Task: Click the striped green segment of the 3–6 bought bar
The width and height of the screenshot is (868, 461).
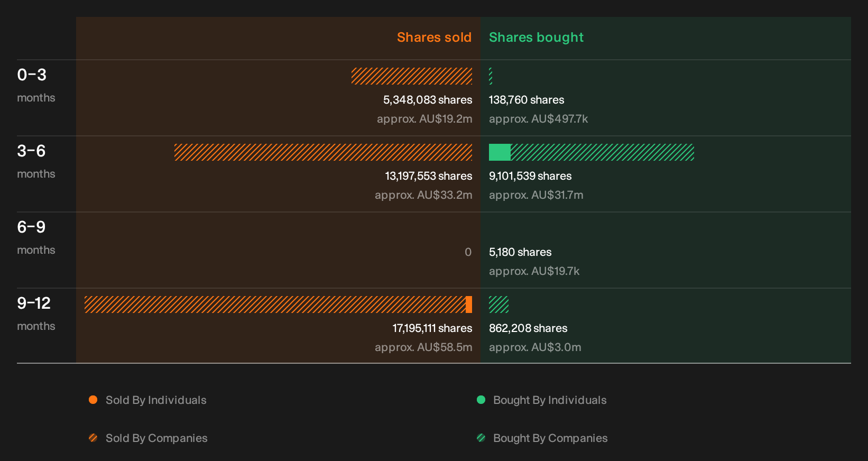Action: click(x=602, y=152)
